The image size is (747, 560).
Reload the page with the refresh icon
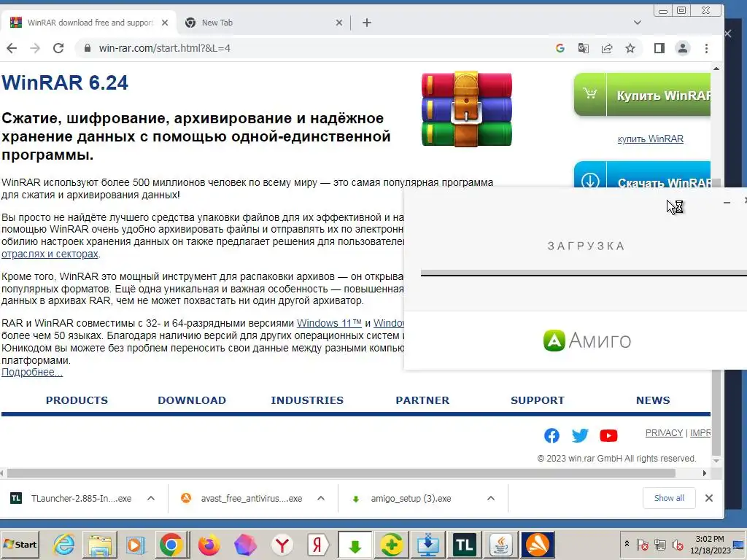pos(58,48)
